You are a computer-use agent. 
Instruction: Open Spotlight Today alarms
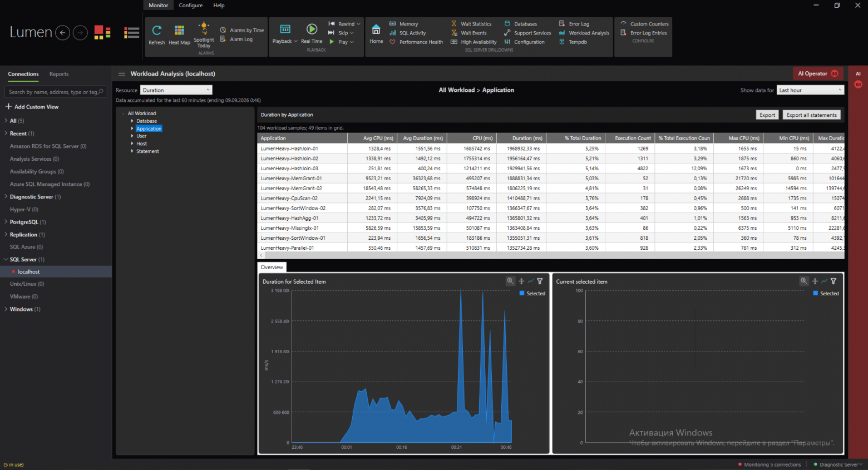pyautogui.click(x=204, y=34)
